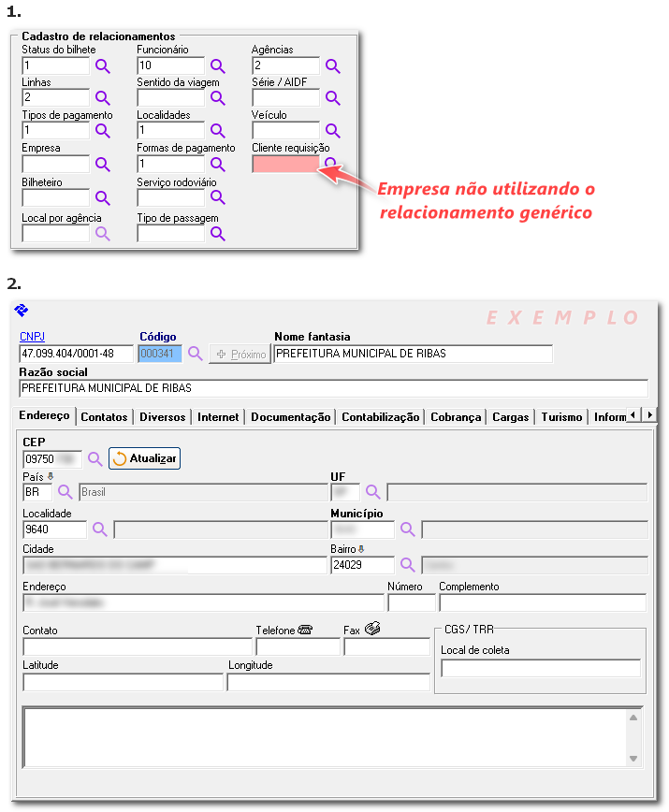Open Sentido da viagem search icon

point(217,98)
